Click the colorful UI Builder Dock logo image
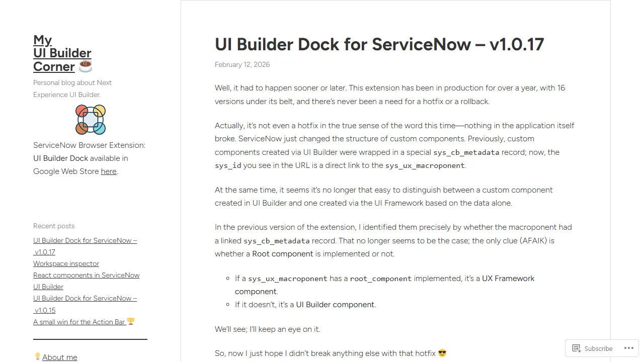 coord(91,119)
